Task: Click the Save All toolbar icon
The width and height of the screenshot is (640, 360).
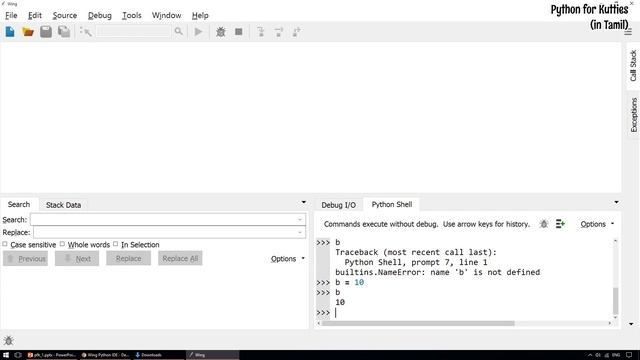Action: click(x=64, y=32)
